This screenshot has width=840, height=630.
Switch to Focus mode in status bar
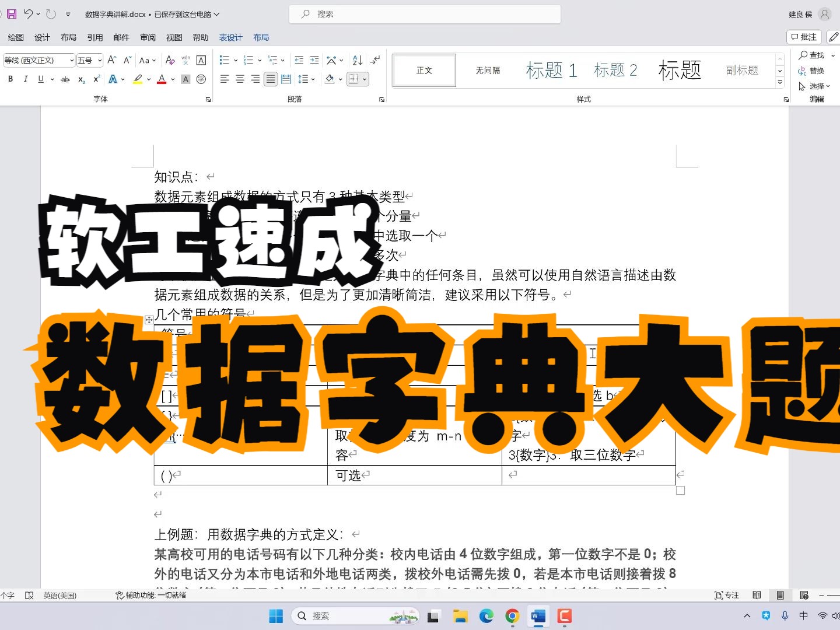click(x=727, y=595)
